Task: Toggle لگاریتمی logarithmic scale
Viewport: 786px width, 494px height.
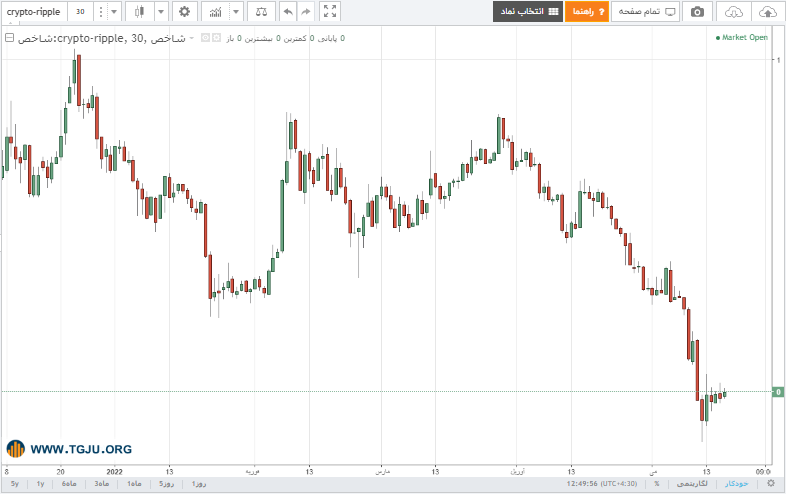Action: [692, 484]
